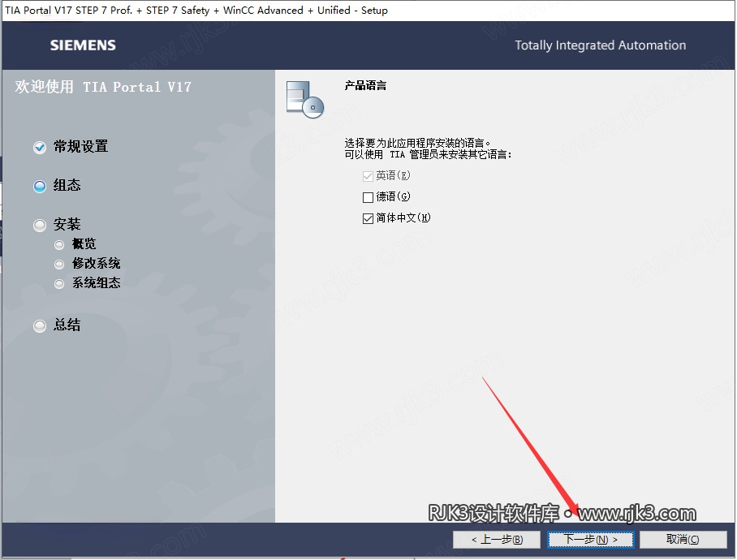Select the 安装 step indicator
The height and width of the screenshot is (560, 737).
pos(40,226)
